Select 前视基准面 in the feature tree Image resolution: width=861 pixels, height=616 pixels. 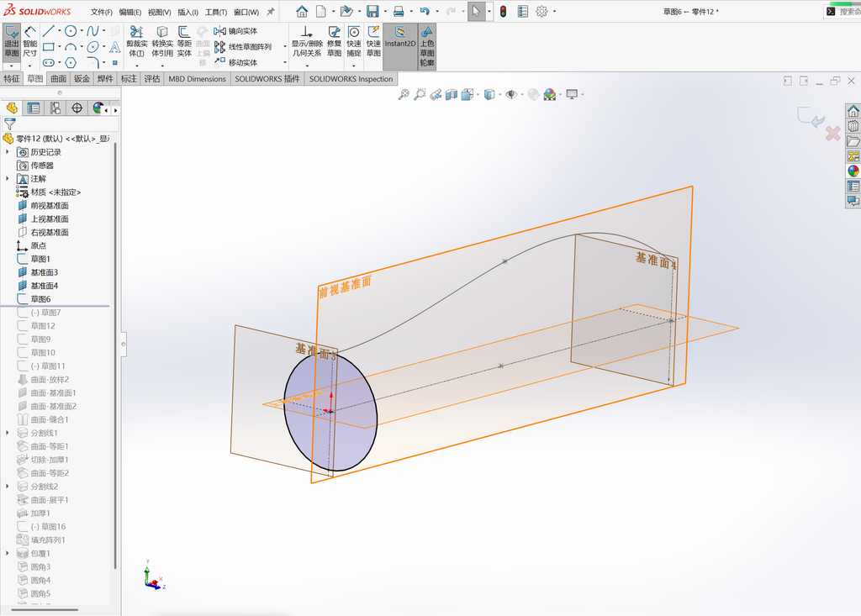tap(50, 205)
